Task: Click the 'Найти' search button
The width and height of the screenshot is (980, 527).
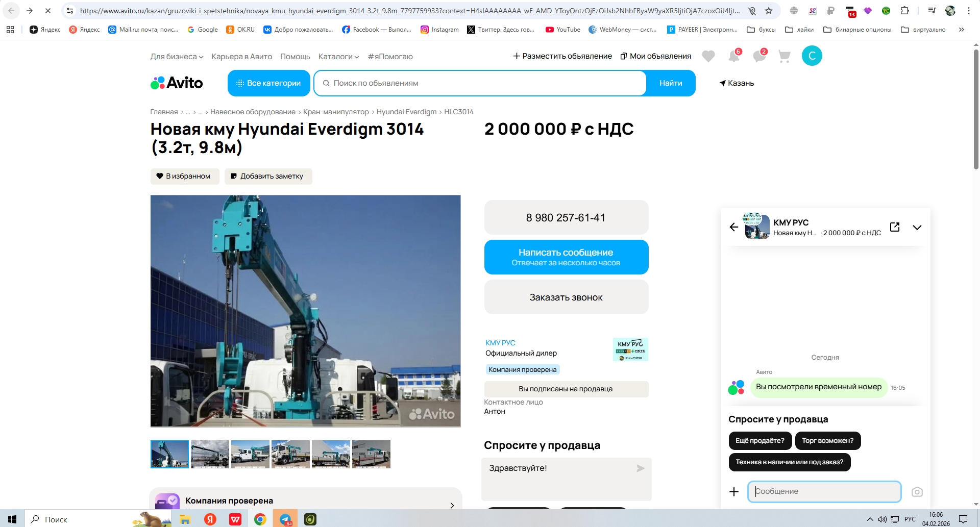Action: click(671, 83)
